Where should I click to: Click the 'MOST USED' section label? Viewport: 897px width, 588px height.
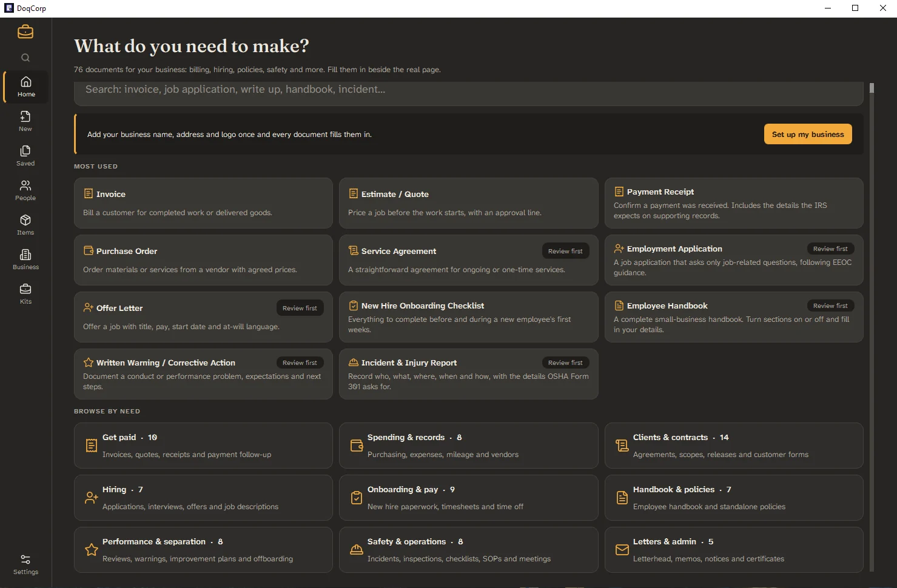pyautogui.click(x=96, y=166)
